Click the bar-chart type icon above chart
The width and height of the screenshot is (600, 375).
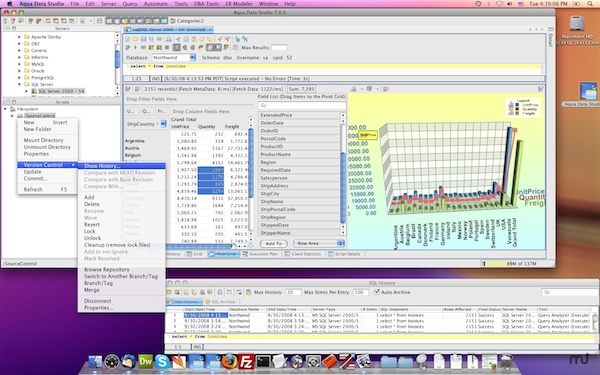coord(354,89)
